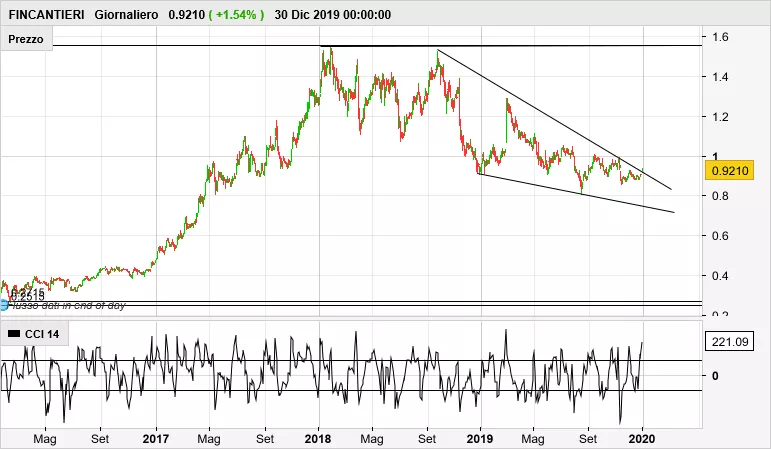Click the +1.54% change value
Viewport: 771px width, 449px height.
pyautogui.click(x=236, y=15)
